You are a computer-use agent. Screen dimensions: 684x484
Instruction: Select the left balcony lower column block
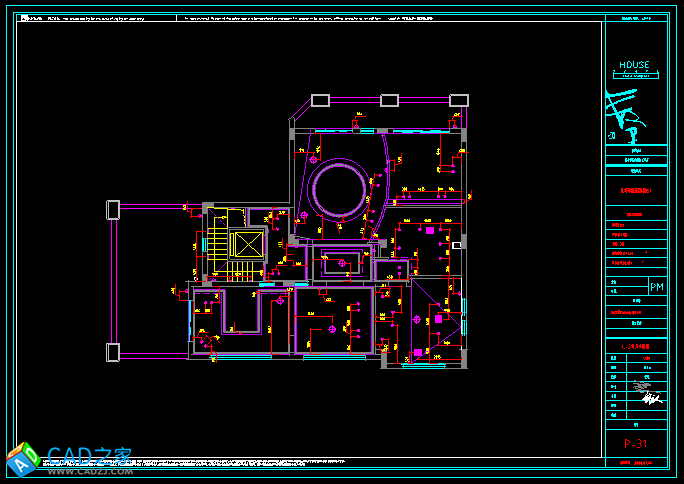coord(113,352)
